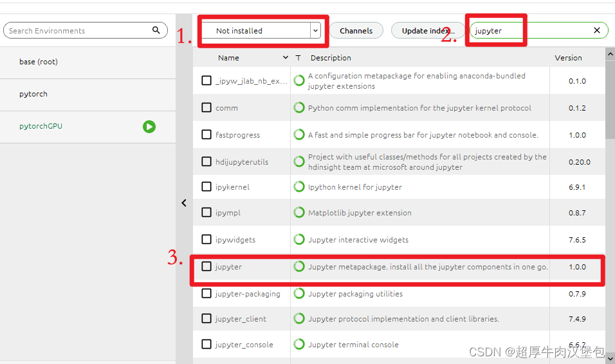Click the type icon for jupyter_console row

pos(299,344)
